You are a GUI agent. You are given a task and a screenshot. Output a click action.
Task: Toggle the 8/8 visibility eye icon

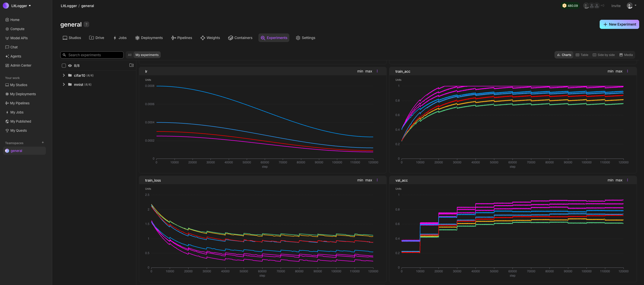(70, 66)
